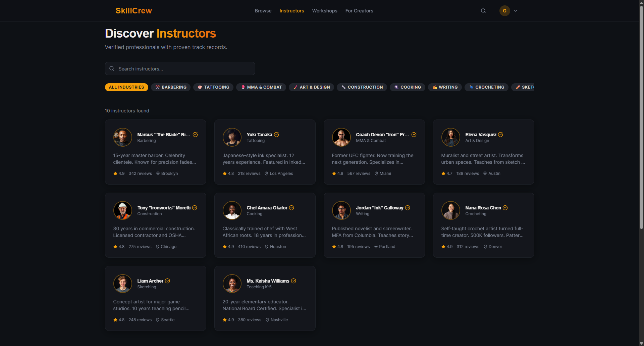Click Ms. Keisha Williams' avatar
The height and width of the screenshot is (346, 644).
point(232,284)
